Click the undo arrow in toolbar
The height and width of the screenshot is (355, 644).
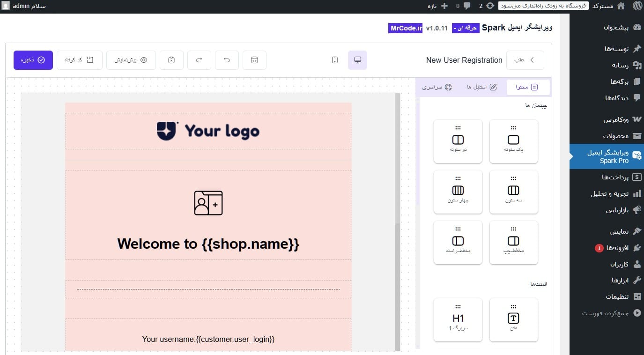[x=227, y=60]
